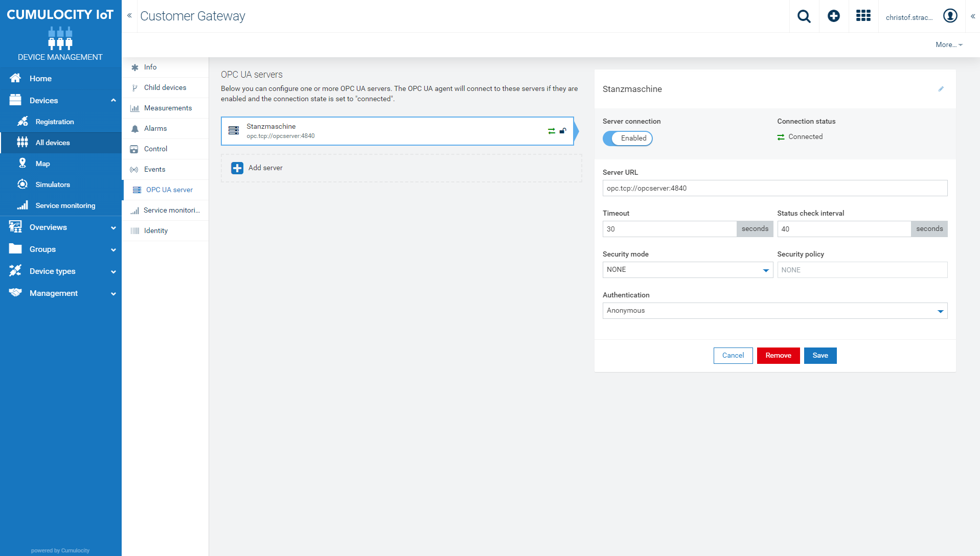Click the Cancel button
Screen dimensions: 980x556
coord(733,356)
